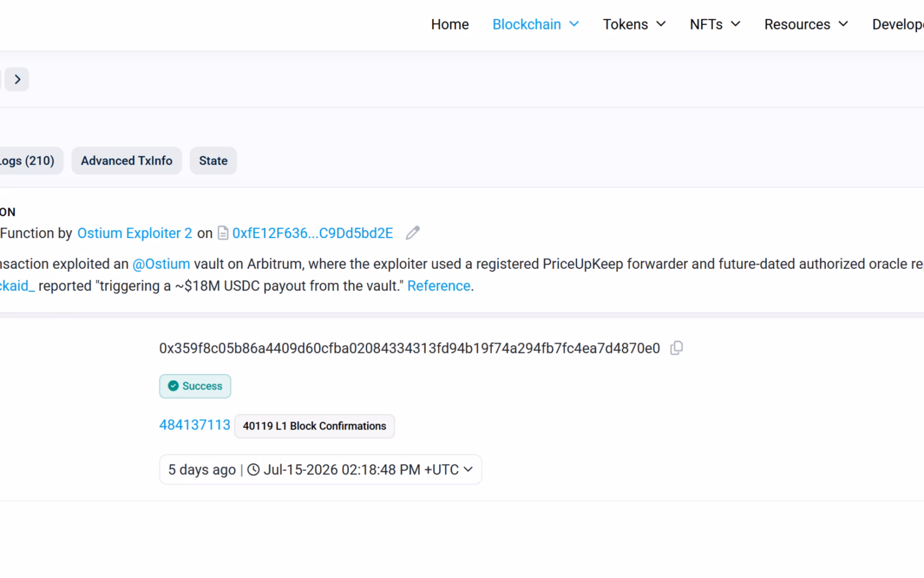Go to next transaction arrow

click(x=17, y=79)
